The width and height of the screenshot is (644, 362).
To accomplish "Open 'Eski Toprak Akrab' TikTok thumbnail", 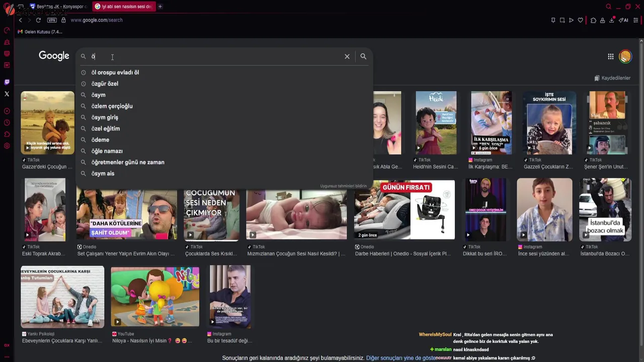I will pos(45,210).
